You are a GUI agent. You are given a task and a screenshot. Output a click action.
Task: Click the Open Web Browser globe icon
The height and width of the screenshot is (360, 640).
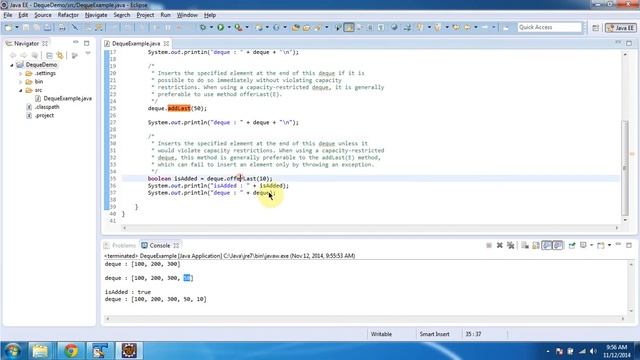394,27
